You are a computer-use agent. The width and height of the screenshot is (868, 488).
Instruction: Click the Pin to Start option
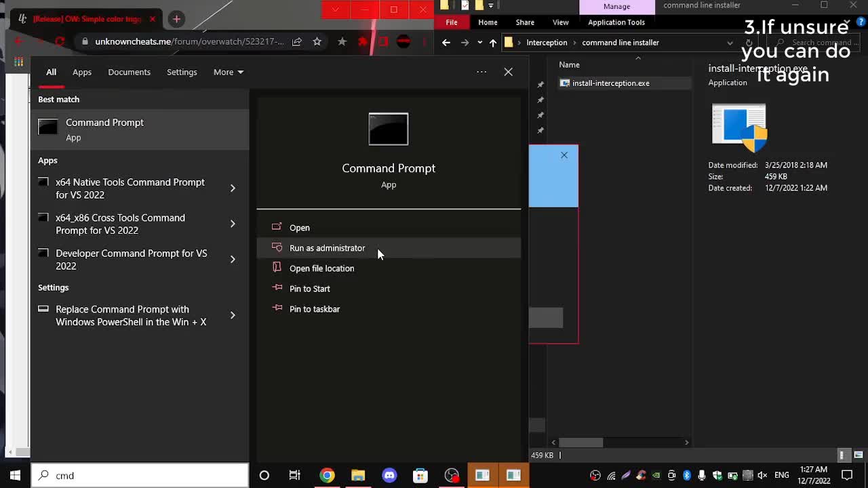coord(310,288)
